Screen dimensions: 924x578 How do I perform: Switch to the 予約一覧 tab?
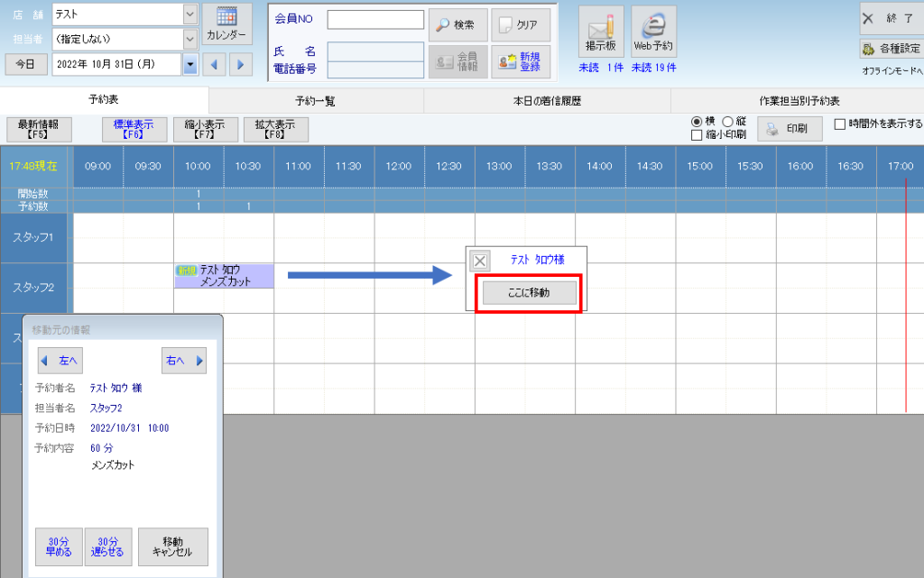315,101
